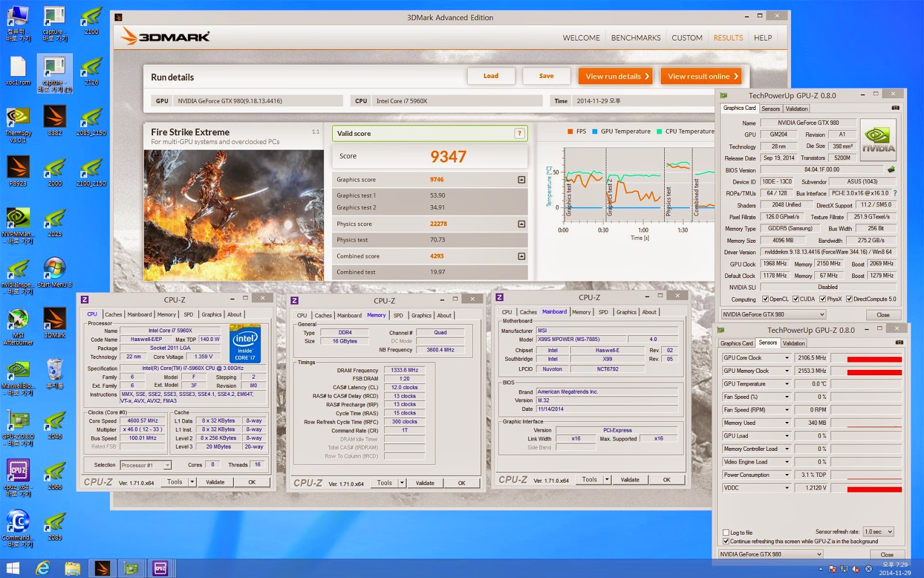Click the Load button in Run details
Viewport: 924px width, 578px height.
[491, 76]
